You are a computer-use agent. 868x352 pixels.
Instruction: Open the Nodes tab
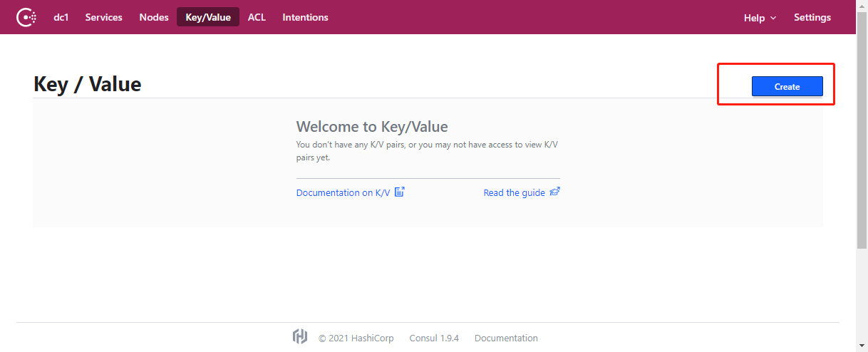154,17
